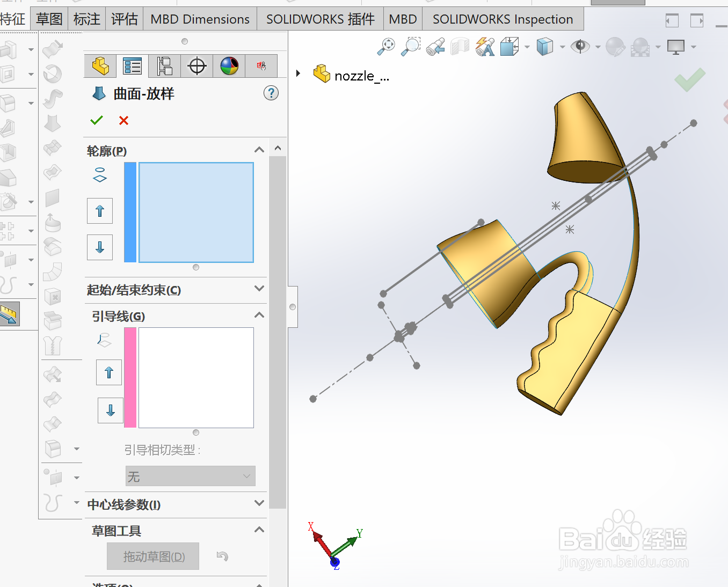The image size is (728, 587).
Task: Open the 特征 ribbon tab
Action: pos(13,19)
